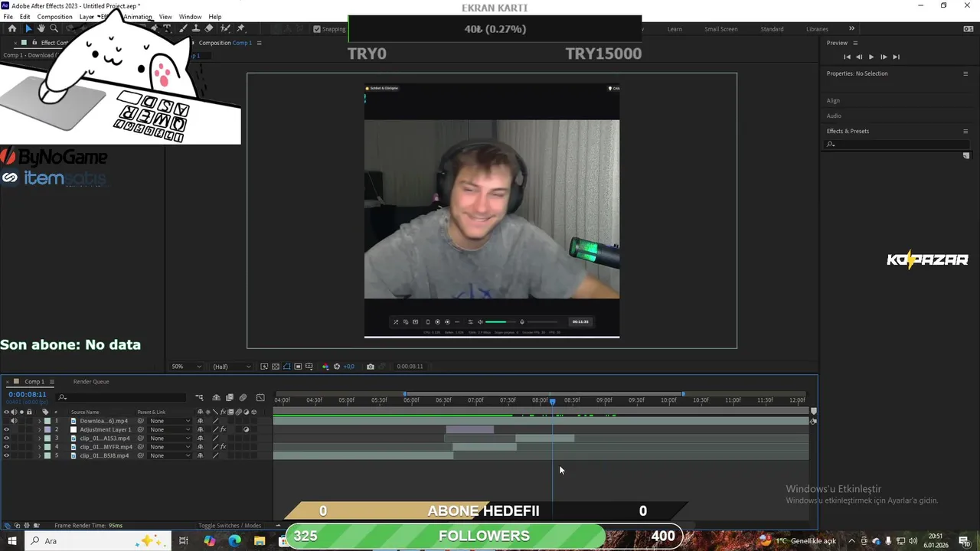This screenshot has width=980, height=551.
Task: Select the Zoom magnifier tool
Action: [x=54, y=28]
